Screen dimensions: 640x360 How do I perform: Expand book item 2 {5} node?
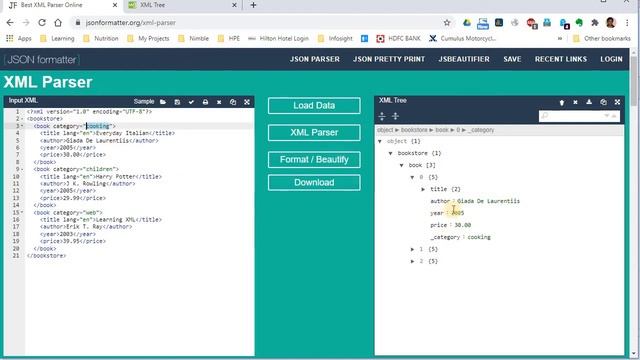[412, 261]
